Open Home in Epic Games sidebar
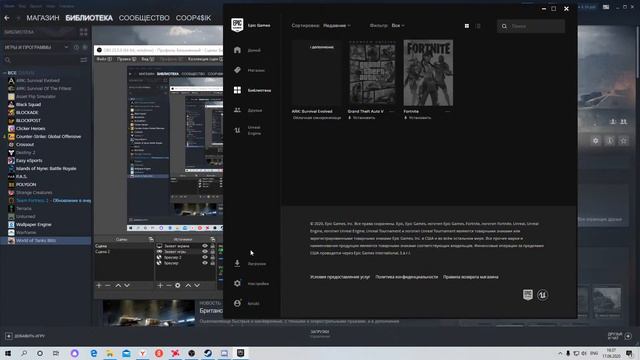This screenshot has width=640, height=360. [248, 50]
